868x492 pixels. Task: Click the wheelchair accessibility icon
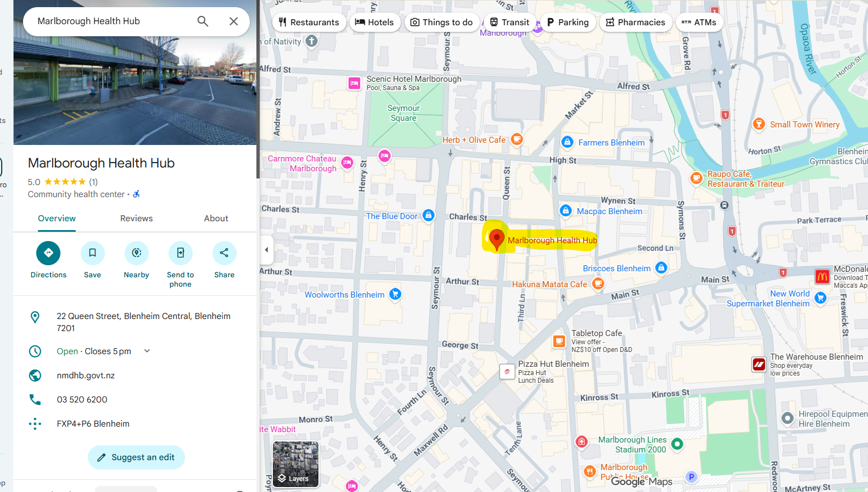[136, 194]
